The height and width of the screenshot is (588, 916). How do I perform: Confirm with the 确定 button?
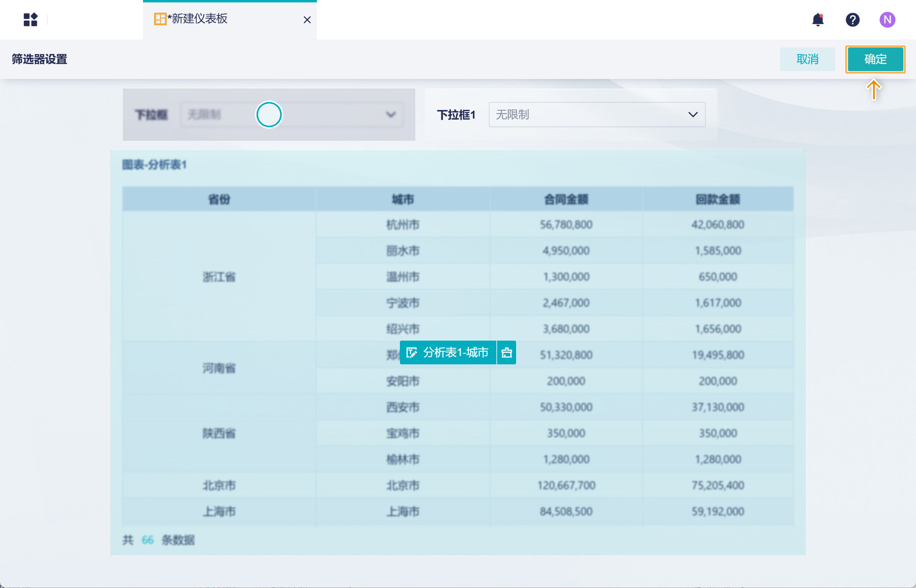875,59
